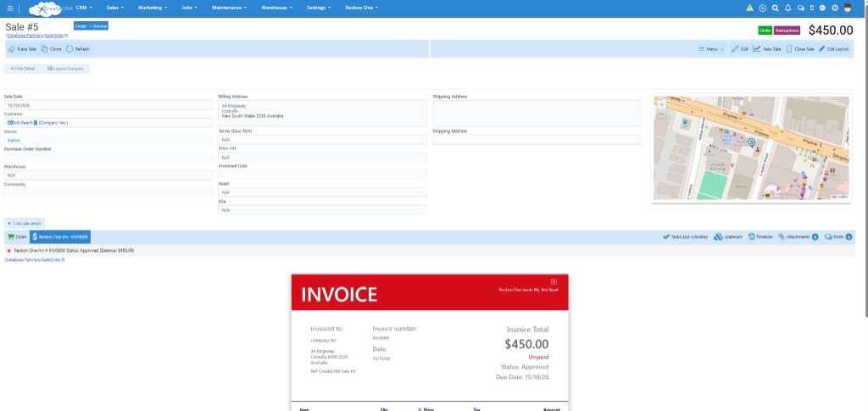Refresh the sale record

(77, 48)
